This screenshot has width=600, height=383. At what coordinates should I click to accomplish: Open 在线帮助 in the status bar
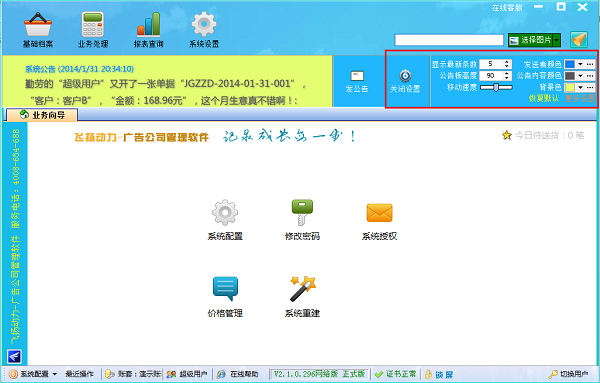point(238,374)
